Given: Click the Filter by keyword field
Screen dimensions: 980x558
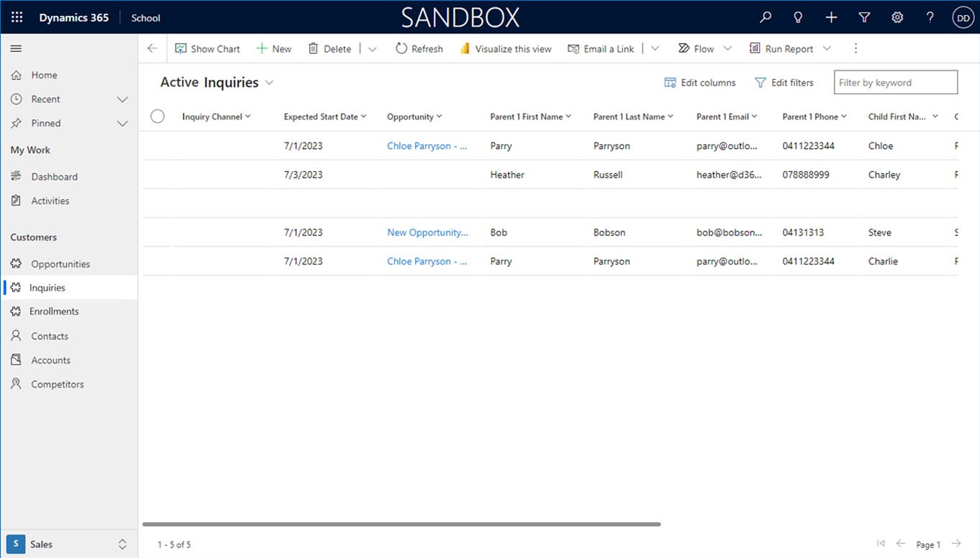Looking at the screenshot, I should pos(895,83).
